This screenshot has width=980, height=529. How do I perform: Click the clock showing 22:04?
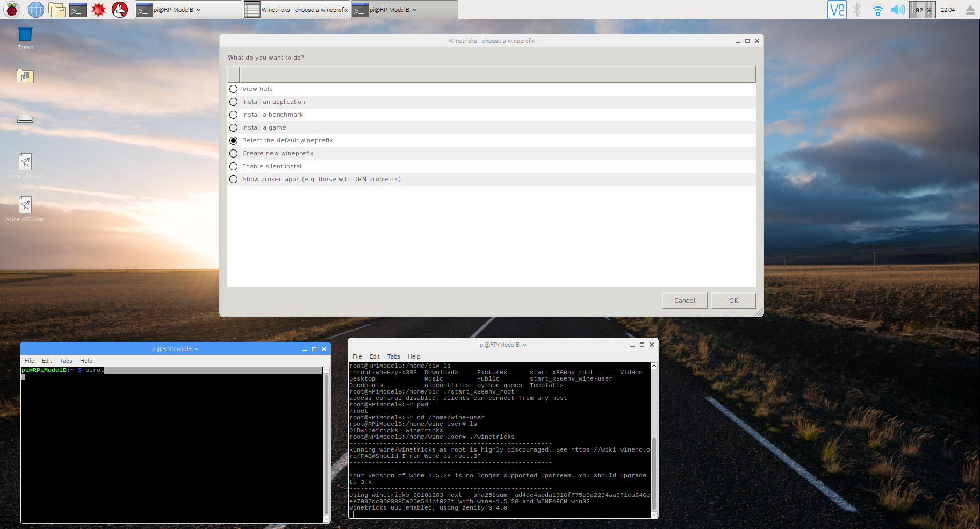(x=948, y=10)
